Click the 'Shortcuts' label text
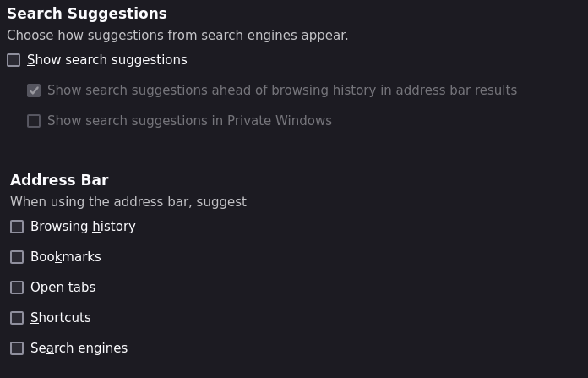 tap(60, 318)
